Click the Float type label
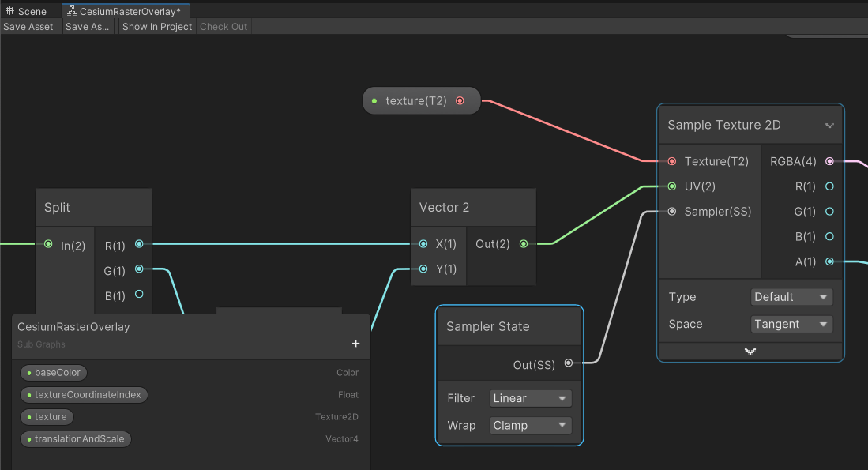This screenshot has height=470, width=868. [x=348, y=395]
